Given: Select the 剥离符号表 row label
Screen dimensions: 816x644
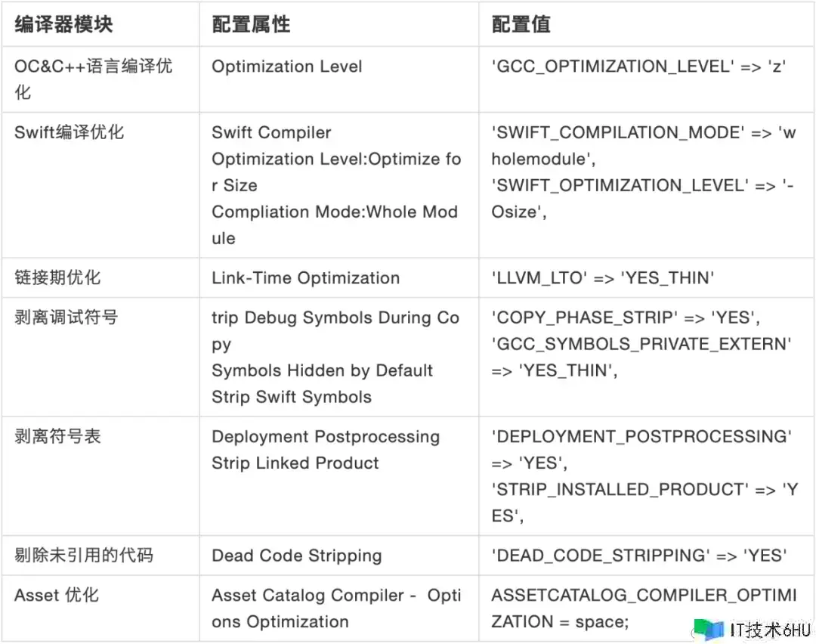Looking at the screenshot, I should [x=57, y=436].
